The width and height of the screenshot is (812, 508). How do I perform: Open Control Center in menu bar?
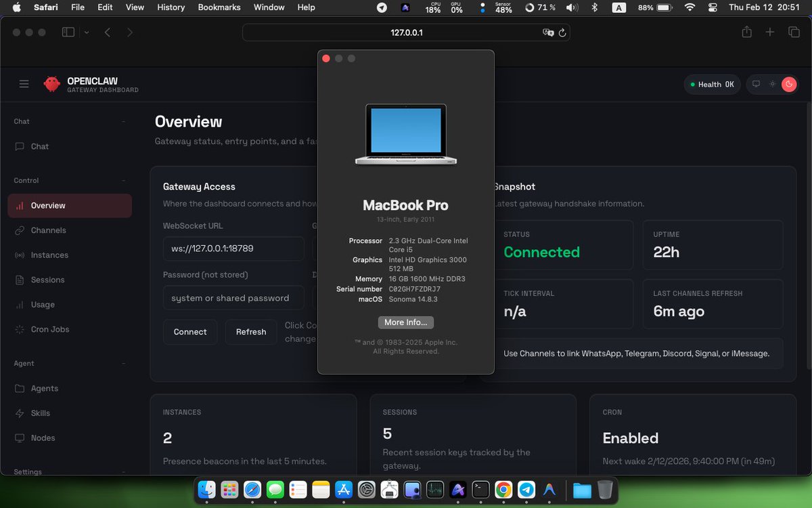point(712,7)
